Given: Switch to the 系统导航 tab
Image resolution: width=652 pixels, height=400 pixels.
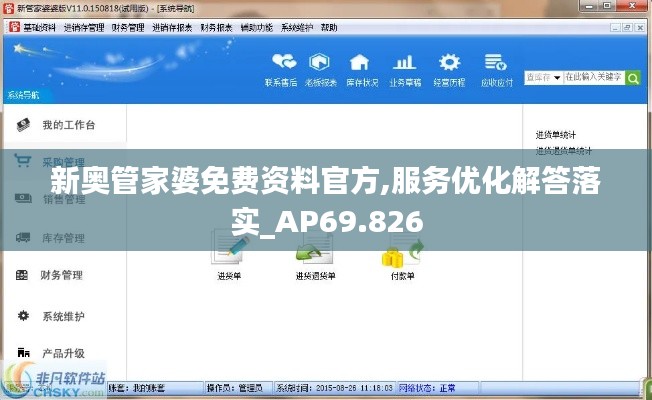Looking at the screenshot, I should pos(24,95).
